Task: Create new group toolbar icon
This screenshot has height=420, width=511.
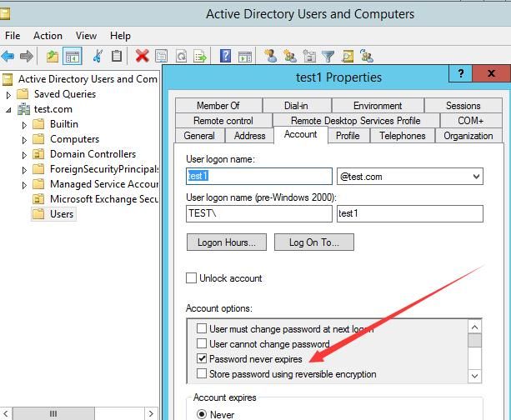Action: pos(290,56)
